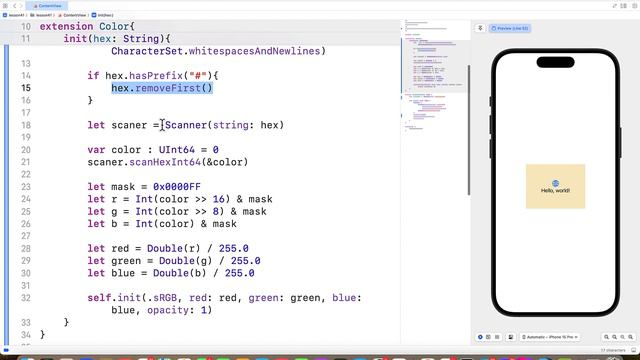
Task: Click shift value '16' on line 24
Action: (218, 199)
